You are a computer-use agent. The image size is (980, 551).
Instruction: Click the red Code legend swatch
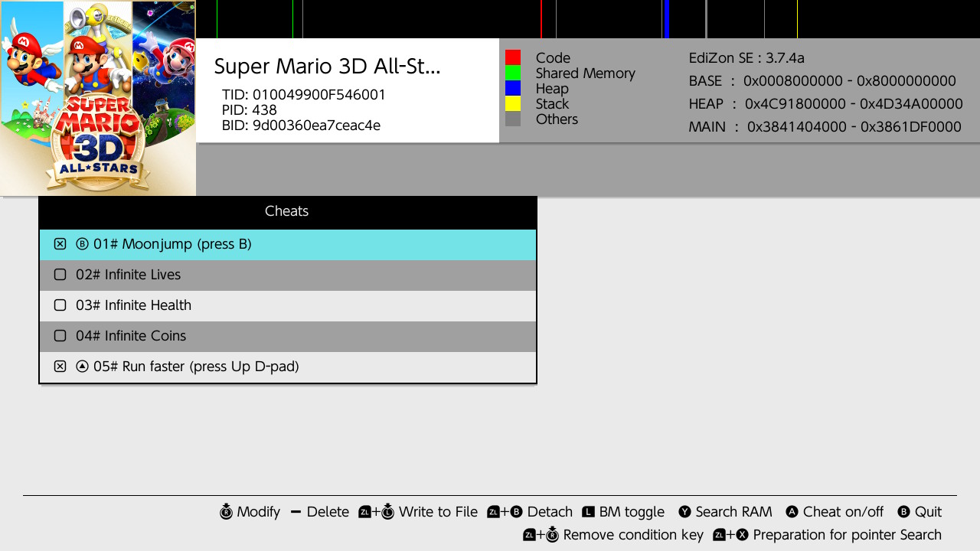[513, 57]
